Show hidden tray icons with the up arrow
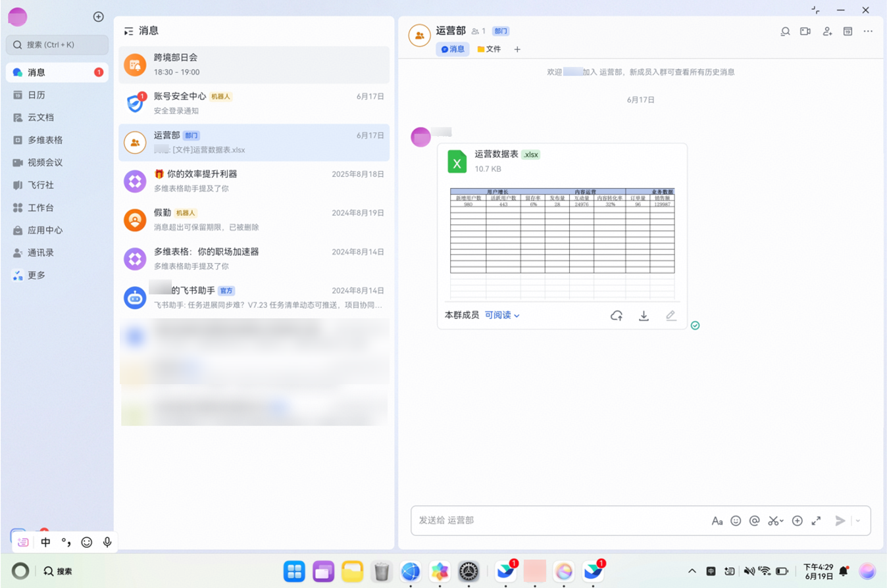The image size is (887, 588). [692, 571]
